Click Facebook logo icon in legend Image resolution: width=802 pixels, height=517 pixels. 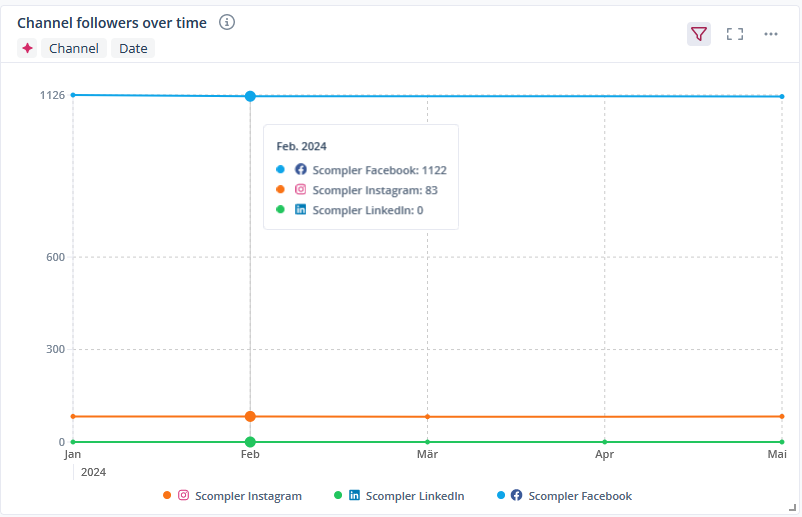(x=516, y=495)
